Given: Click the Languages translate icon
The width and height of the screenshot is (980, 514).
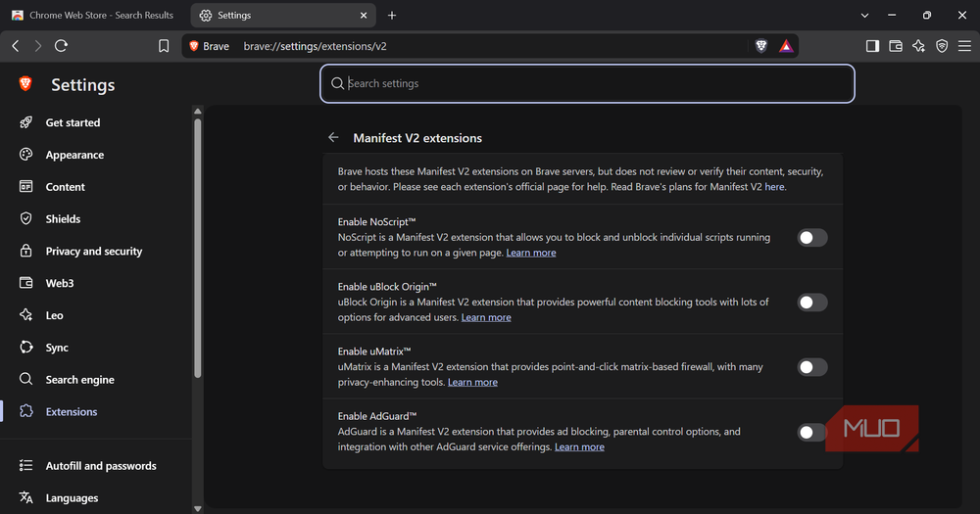Looking at the screenshot, I should tap(25, 497).
